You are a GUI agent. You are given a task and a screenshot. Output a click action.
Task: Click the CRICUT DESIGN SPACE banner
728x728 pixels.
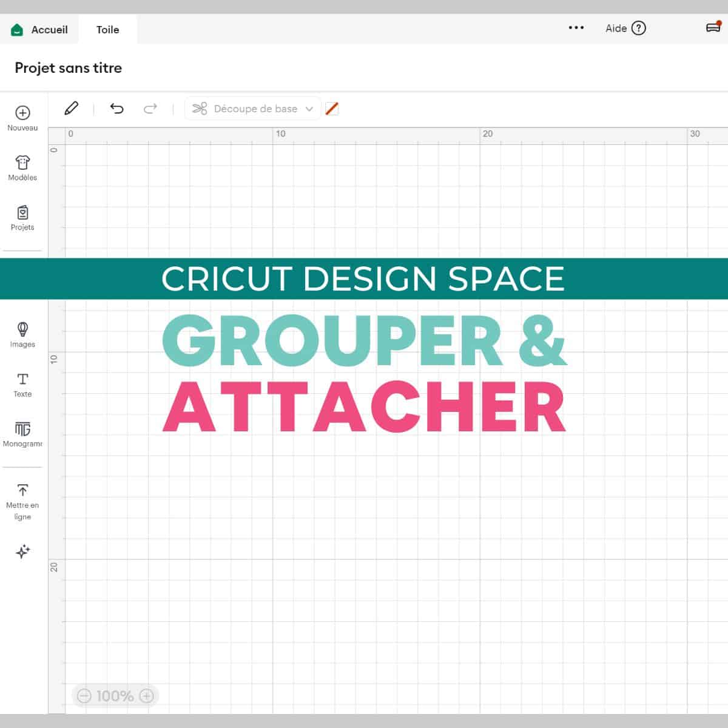pos(364,278)
